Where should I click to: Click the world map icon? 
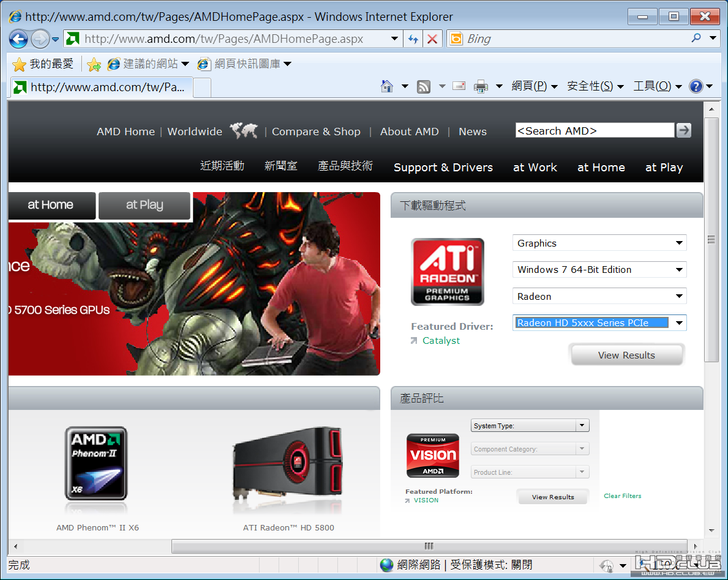[244, 131]
